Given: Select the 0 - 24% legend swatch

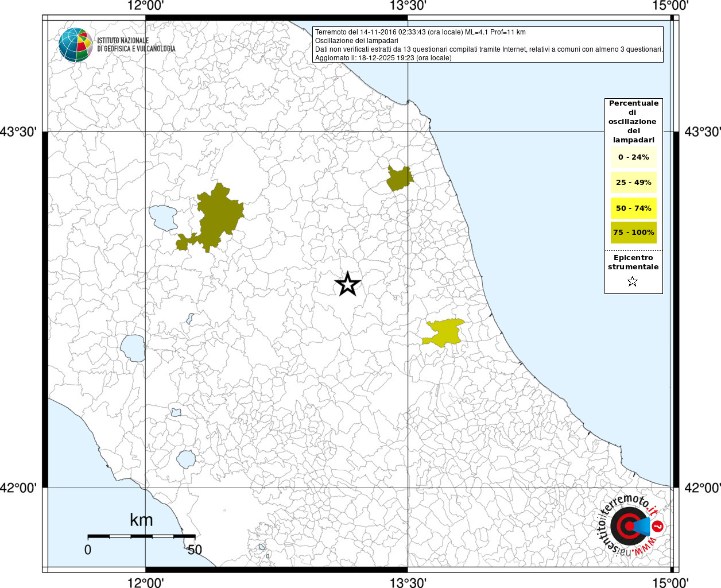Looking at the screenshot, I should (x=634, y=157).
